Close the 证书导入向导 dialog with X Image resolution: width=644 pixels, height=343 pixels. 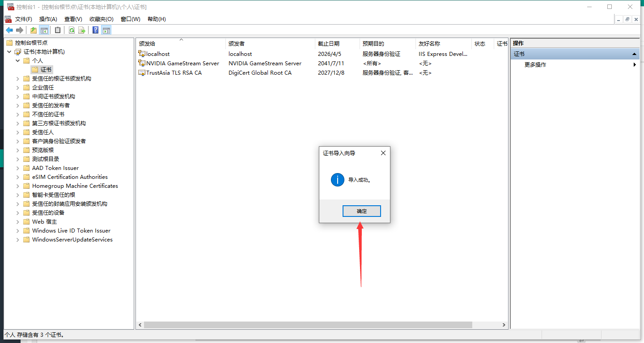tap(383, 153)
